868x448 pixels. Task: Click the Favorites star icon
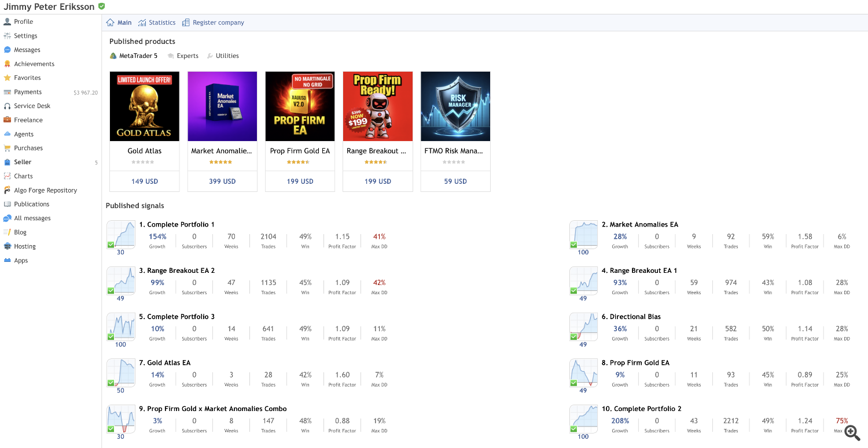click(8, 78)
